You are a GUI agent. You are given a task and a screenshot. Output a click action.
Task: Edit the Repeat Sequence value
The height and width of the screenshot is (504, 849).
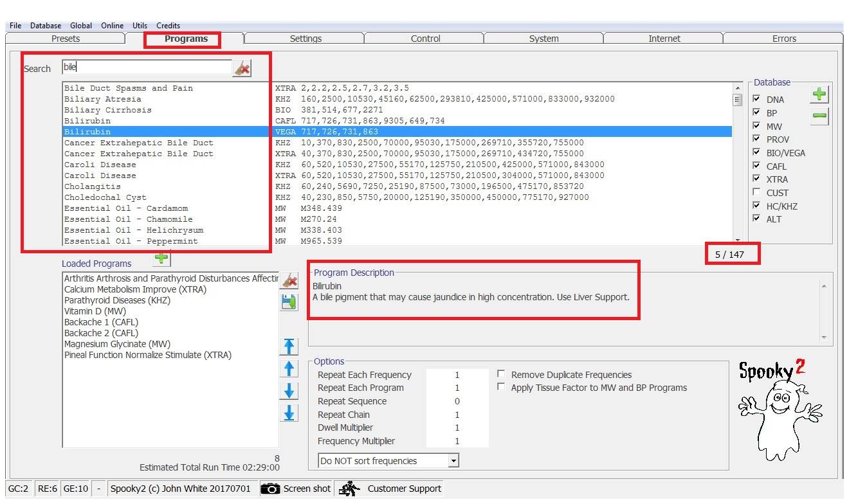(x=457, y=401)
